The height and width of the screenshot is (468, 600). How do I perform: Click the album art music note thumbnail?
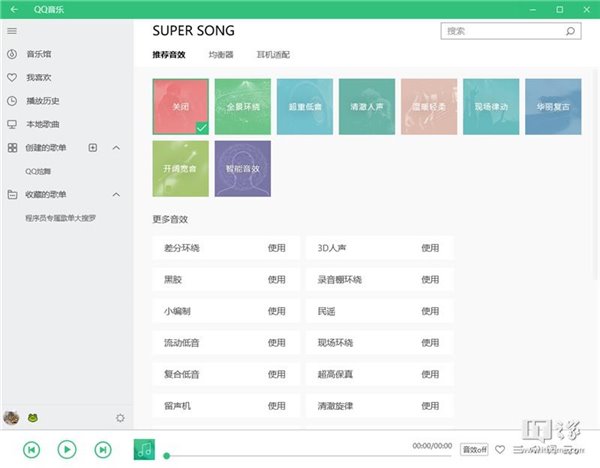[x=144, y=450]
